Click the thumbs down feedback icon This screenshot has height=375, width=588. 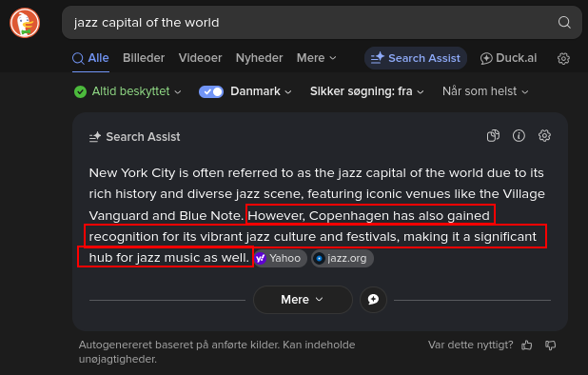[551, 345]
